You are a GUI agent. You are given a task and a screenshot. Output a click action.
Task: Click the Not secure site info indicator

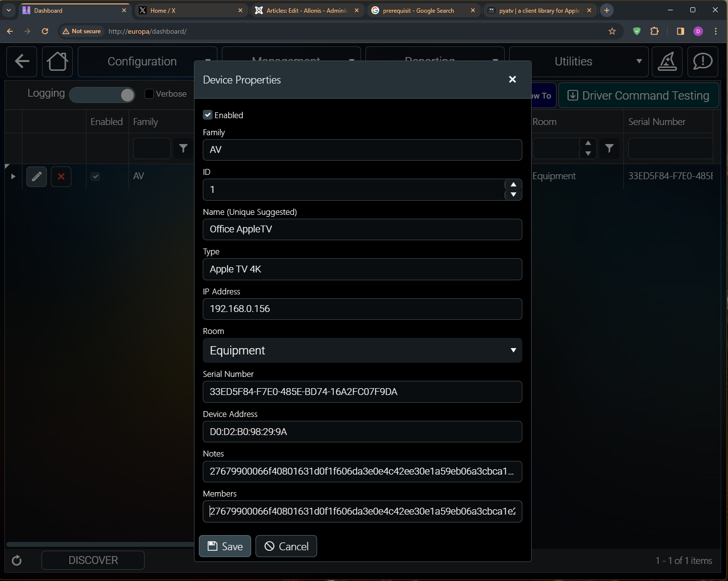[x=82, y=31]
